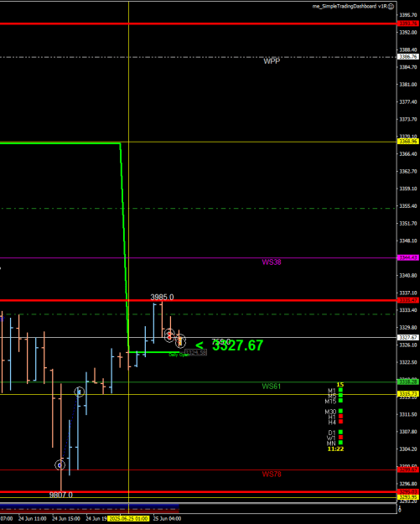Screen dimensions: 420x524
Task: Click the WPP weekly pivot label
Action: [272, 61]
